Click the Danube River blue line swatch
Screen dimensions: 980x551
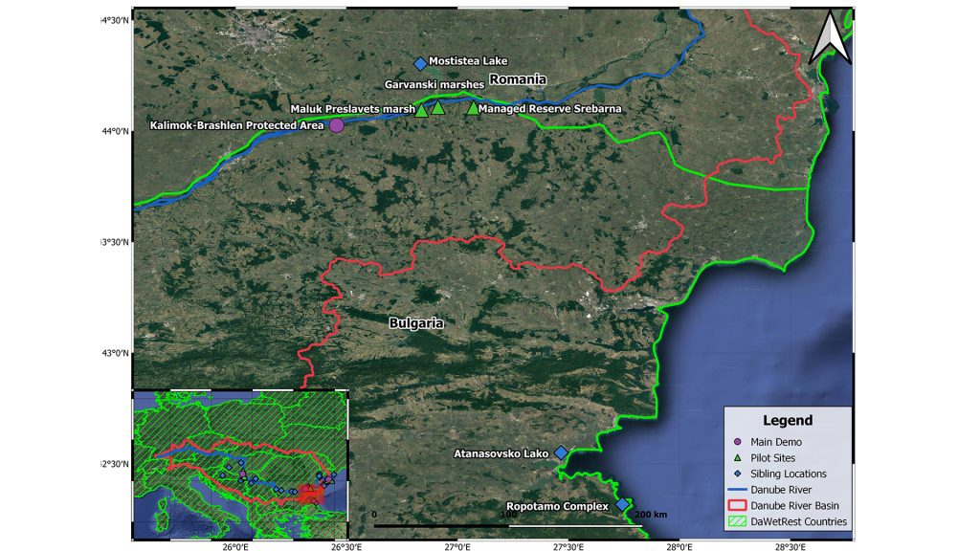[737, 490]
